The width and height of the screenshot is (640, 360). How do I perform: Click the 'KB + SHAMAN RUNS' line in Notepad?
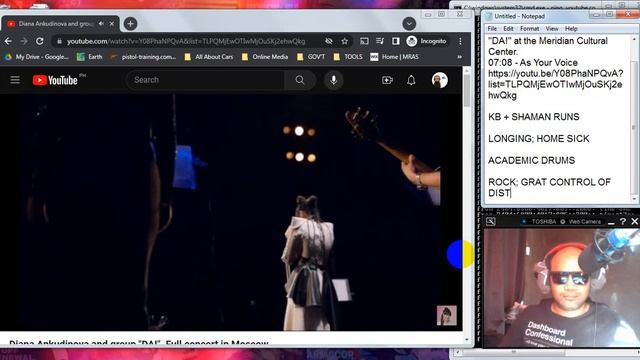pos(533,117)
